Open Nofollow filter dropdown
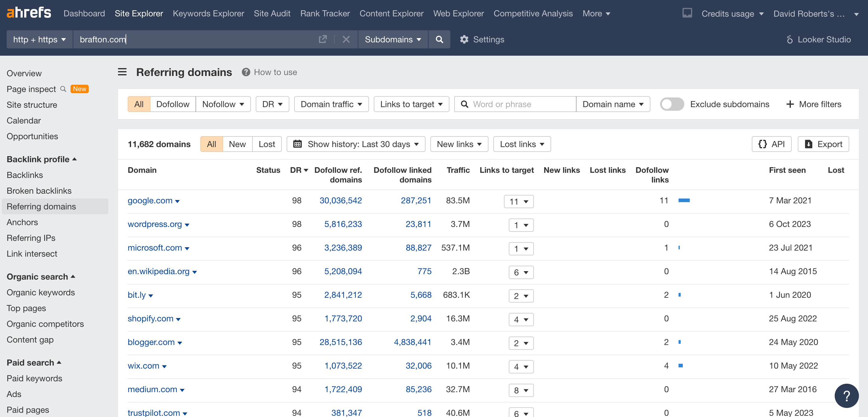 (x=223, y=104)
